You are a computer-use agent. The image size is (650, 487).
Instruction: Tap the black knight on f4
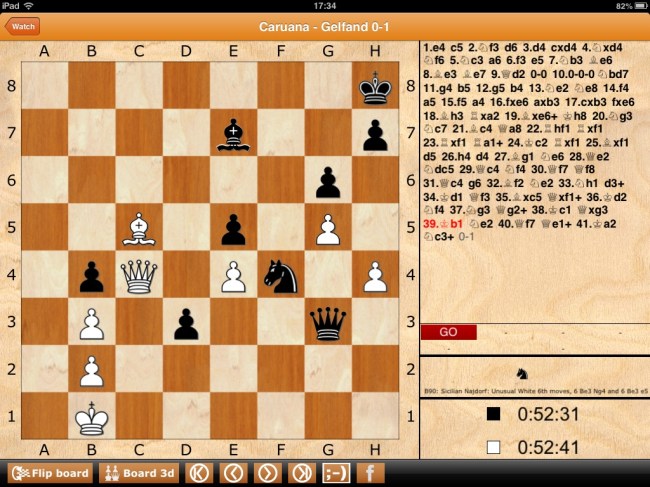280,273
